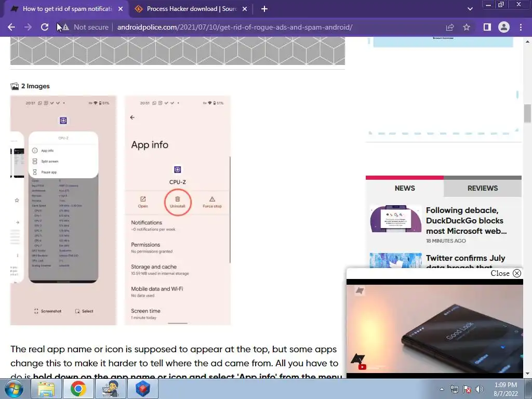532x399 pixels.
Task: Go back to the previous page
Action: [11, 27]
